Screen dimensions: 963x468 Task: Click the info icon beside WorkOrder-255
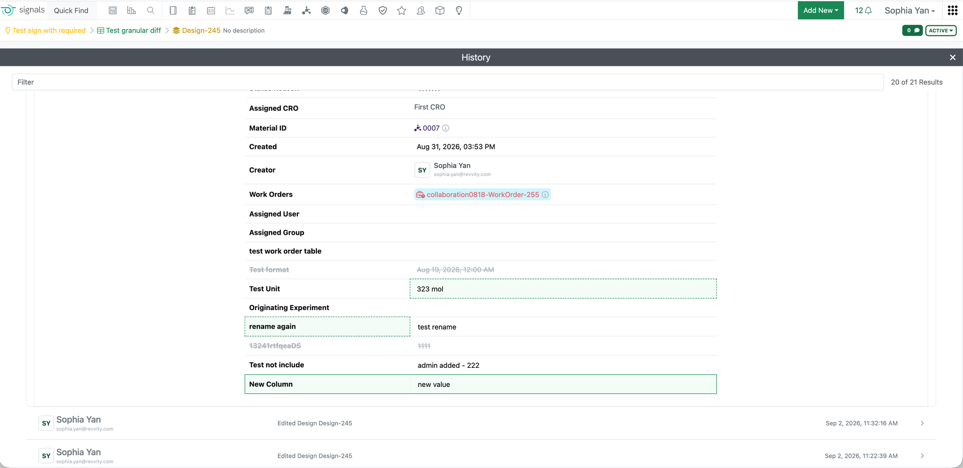tap(545, 195)
